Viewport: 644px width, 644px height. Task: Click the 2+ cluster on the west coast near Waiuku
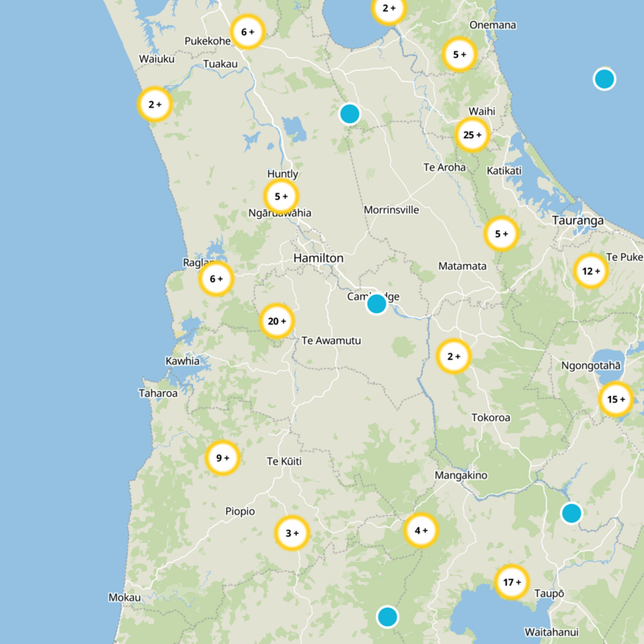point(154,104)
